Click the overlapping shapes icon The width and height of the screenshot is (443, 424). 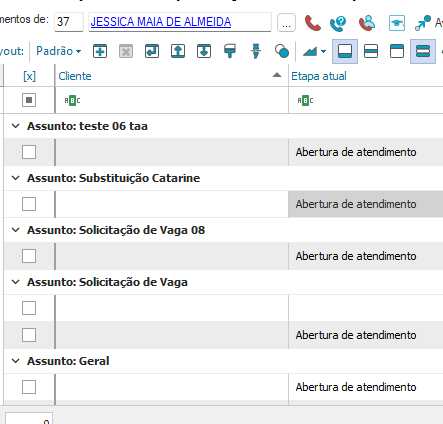pos(282,51)
